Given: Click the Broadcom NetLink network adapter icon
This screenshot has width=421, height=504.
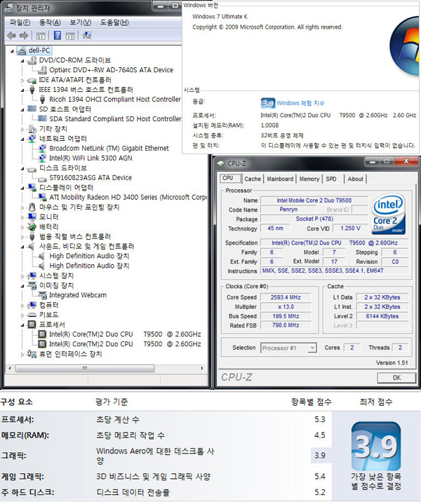Looking at the screenshot, I should pos(43,148).
